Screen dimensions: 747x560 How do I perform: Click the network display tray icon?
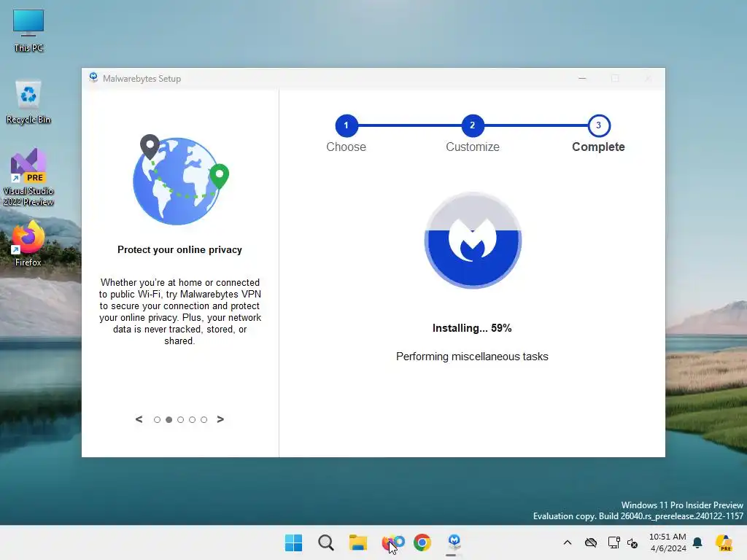click(614, 542)
